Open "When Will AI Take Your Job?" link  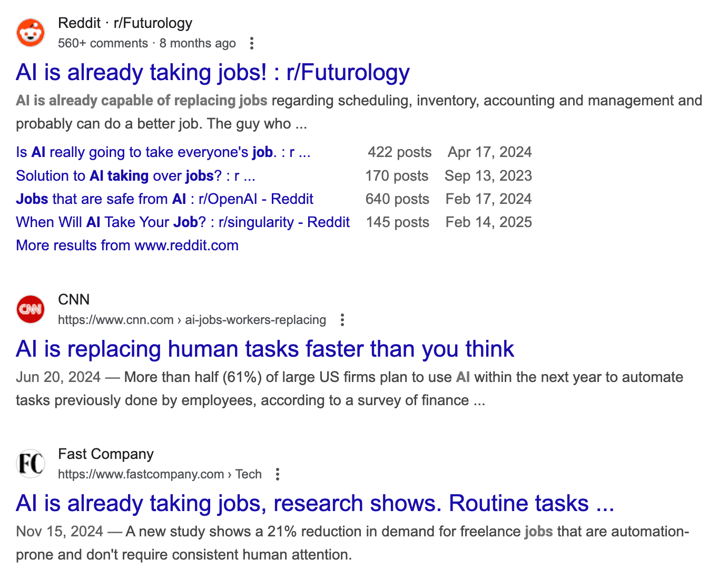183,222
